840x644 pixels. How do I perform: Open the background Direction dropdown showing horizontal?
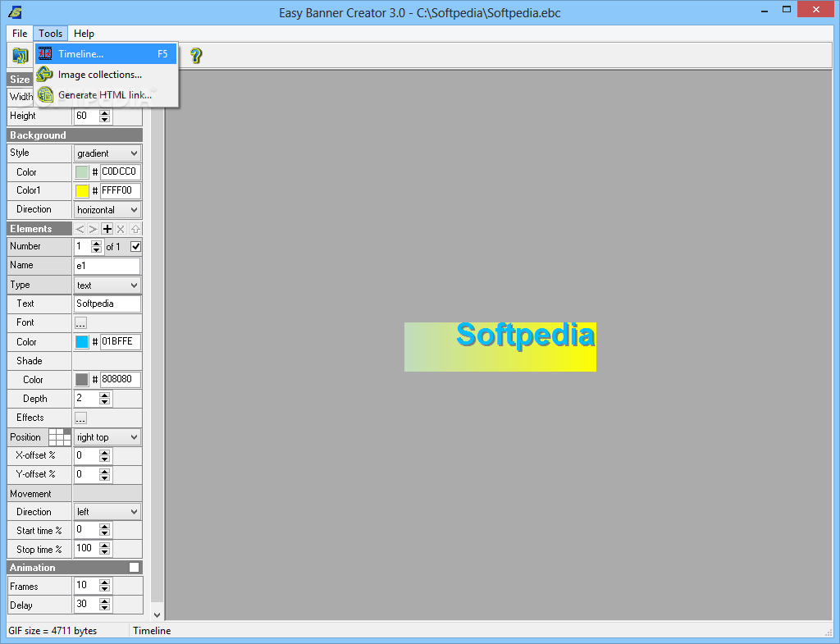[107, 210]
